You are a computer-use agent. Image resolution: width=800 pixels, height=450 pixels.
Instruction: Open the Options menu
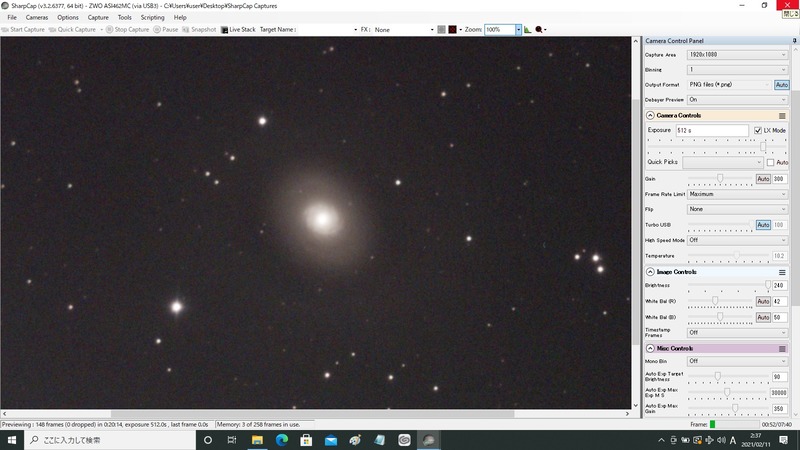coord(68,17)
